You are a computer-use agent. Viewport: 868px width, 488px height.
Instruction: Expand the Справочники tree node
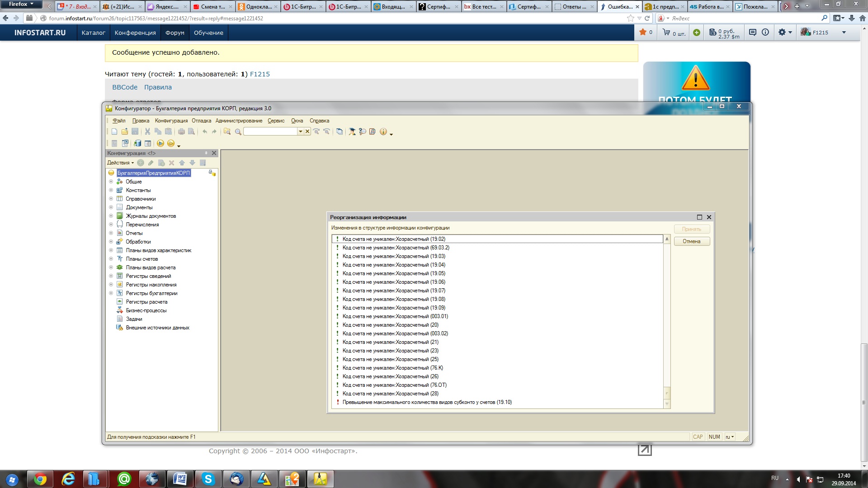[x=111, y=199]
